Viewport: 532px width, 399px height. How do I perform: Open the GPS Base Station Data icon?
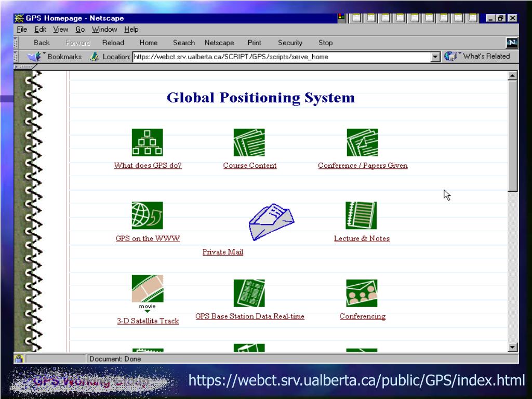coord(249,293)
